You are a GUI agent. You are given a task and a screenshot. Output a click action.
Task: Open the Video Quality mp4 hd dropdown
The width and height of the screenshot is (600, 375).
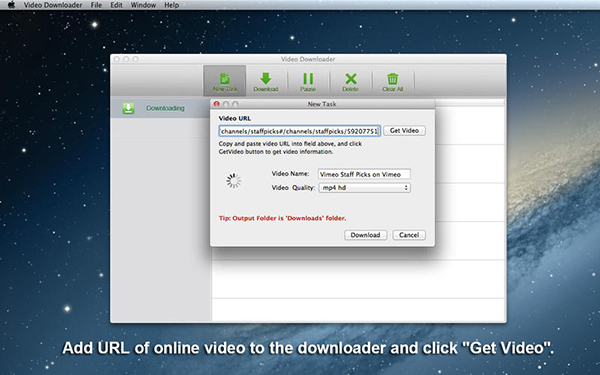[x=365, y=188]
